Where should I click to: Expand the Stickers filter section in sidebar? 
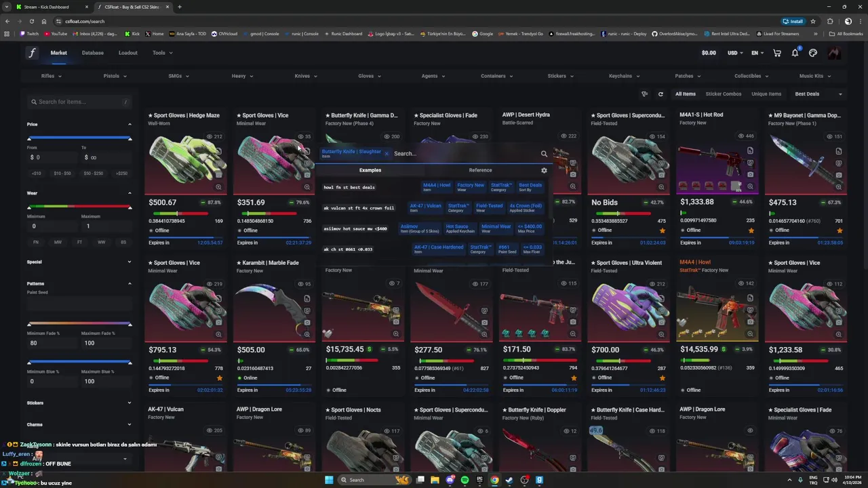coord(130,403)
